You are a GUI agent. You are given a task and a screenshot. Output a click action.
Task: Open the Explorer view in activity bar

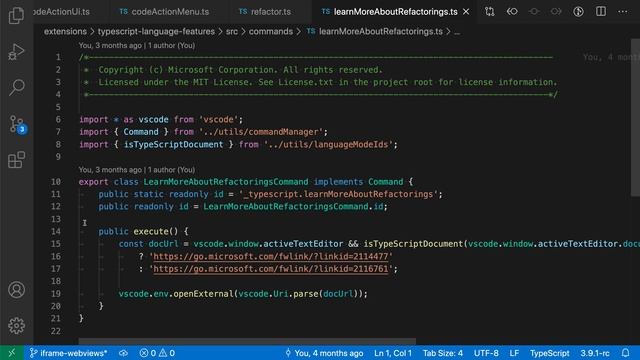click(16, 16)
